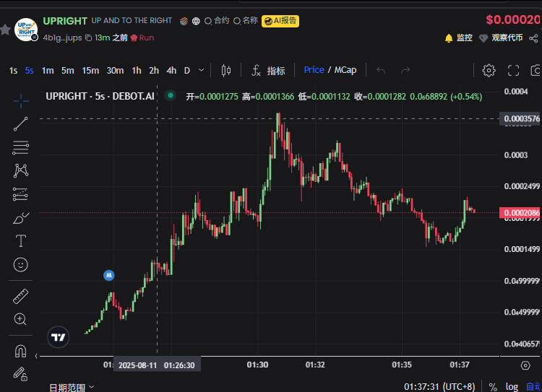This screenshot has height=392, width=542.
Task: Open the UPRIGHT token logo
Action: point(26,30)
